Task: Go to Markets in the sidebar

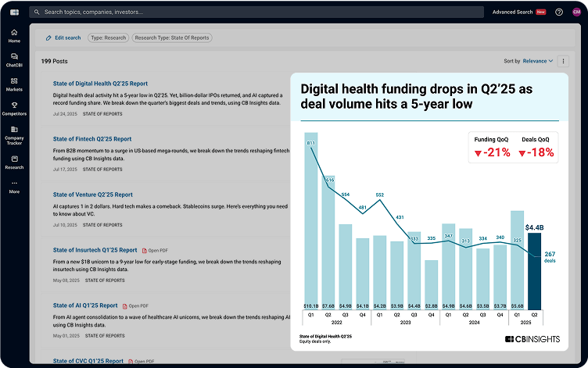Action: tap(14, 84)
